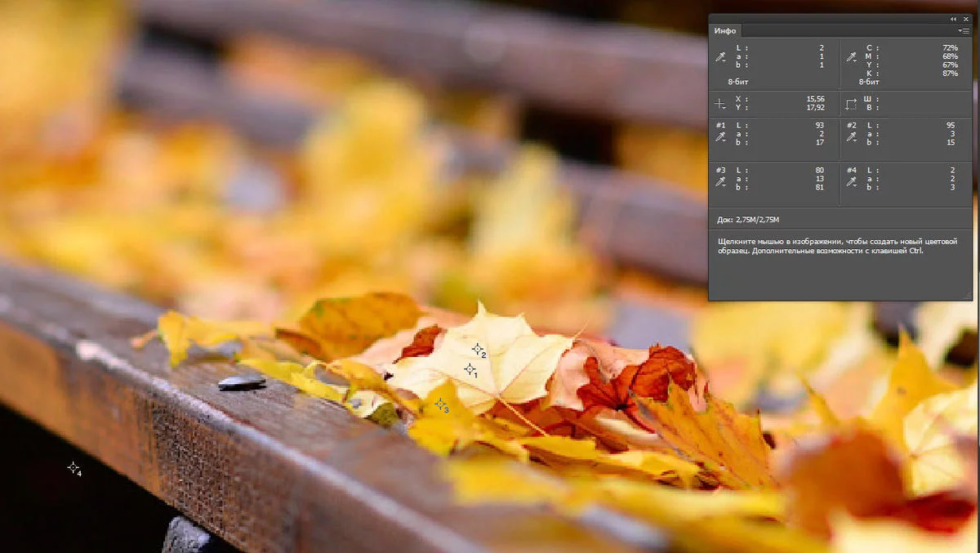This screenshot has width=980, height=553.
Task: Open color sampler #1 eyedropper menu
Action: tap(721, 137)
